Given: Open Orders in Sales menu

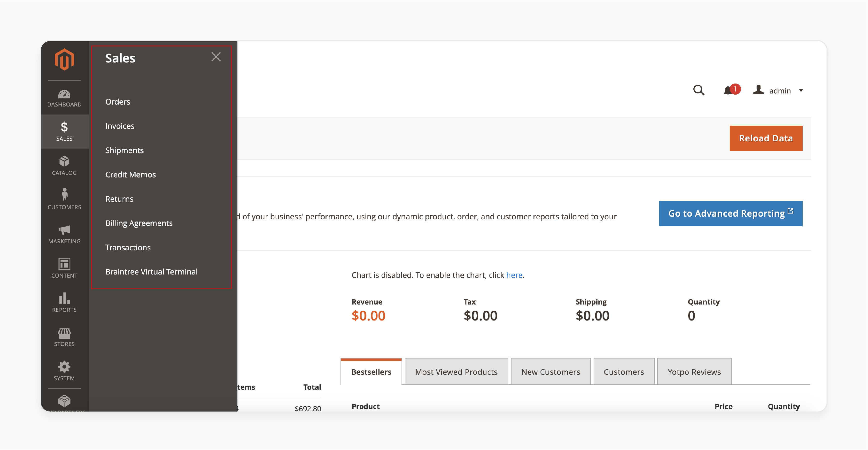Looking at the screenshot, I should [118, 102].
